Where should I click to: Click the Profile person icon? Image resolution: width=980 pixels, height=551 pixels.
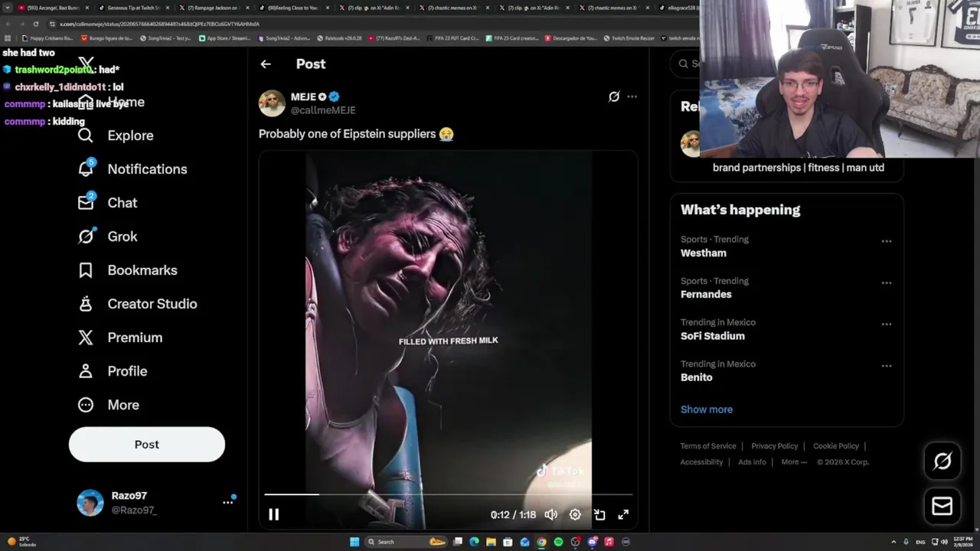(x=86, y=371)
